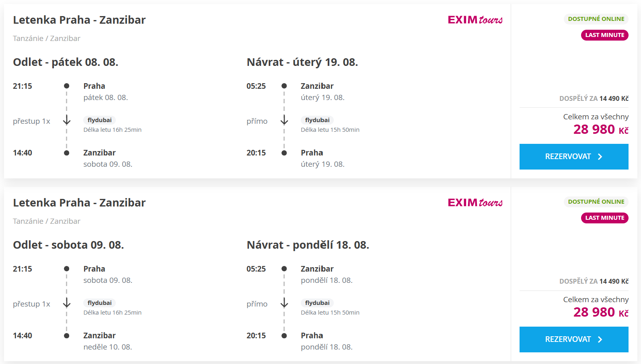
Task: Open the second Tanzánie / Zanzibar destination link
Action: click(47, 221)
